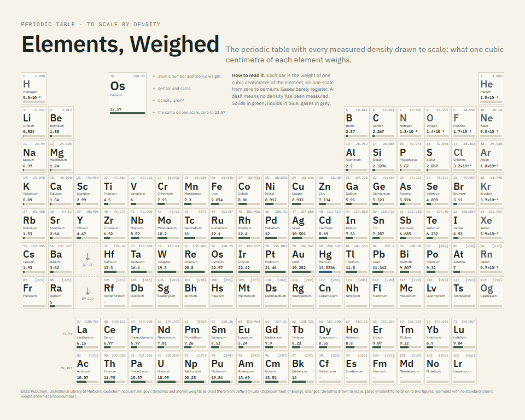Select the Copper cell
The width and height of the screenshot is (525, 420).
303,190
